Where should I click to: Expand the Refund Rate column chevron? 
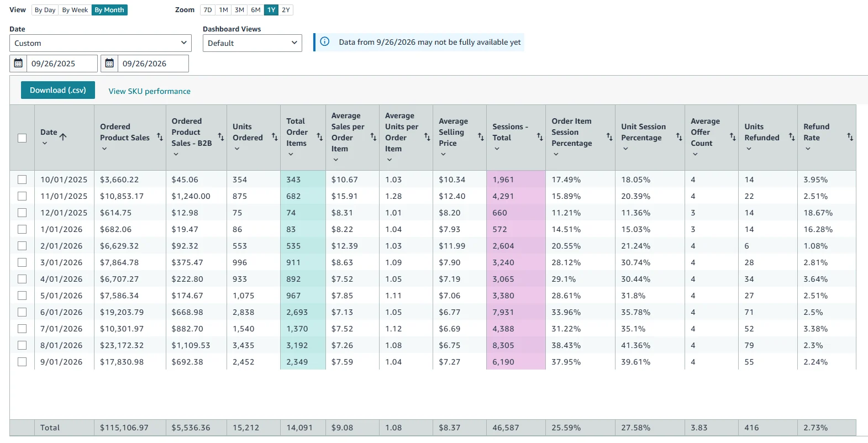[x=808, y=149]
